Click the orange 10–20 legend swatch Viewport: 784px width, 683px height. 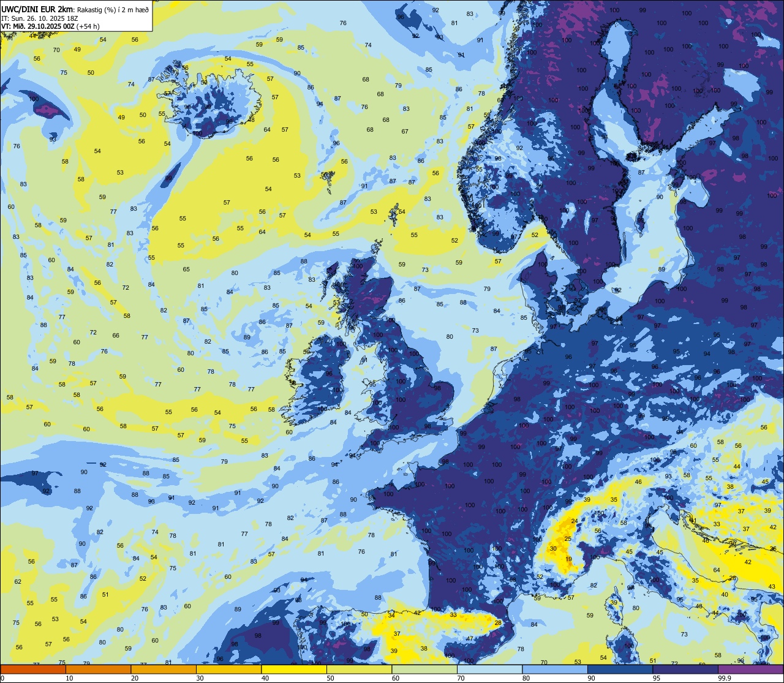[98, 669]
